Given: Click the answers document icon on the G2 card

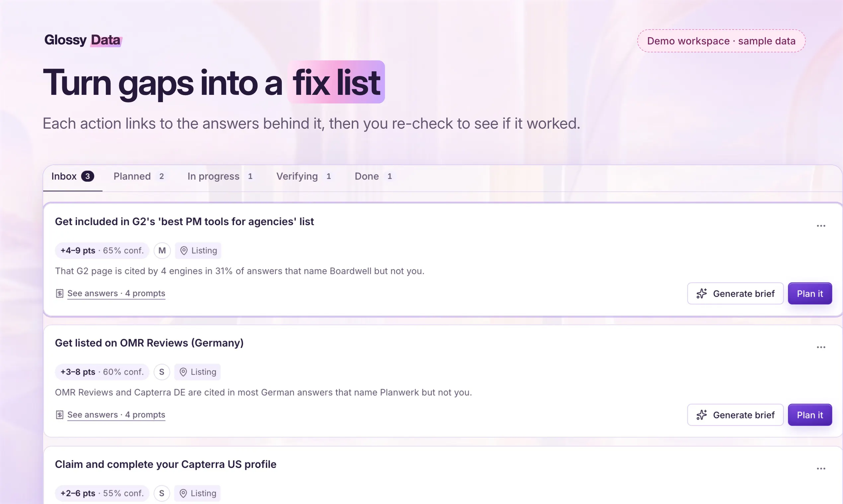Looking at the screenshot, I should (59, 293).
